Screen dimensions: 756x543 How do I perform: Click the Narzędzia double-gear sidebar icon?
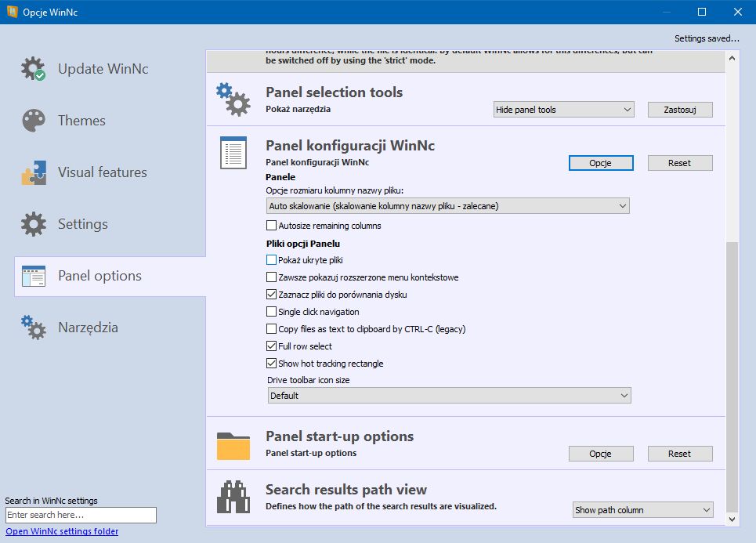(x=33, y=328)
